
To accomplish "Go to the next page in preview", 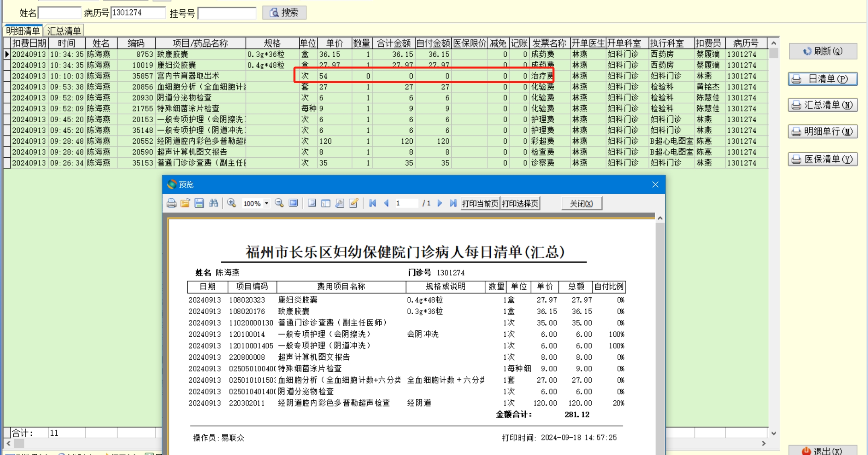I will [x=440, y=203].
